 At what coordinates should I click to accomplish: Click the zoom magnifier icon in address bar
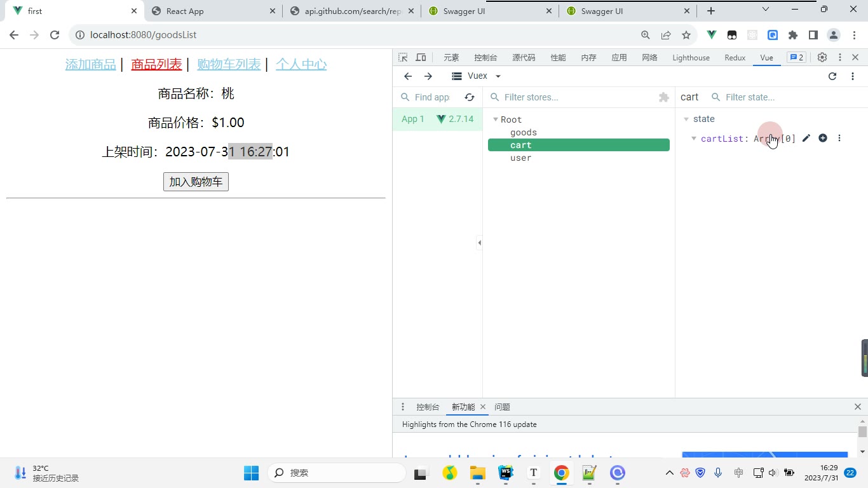coord(646,35)
